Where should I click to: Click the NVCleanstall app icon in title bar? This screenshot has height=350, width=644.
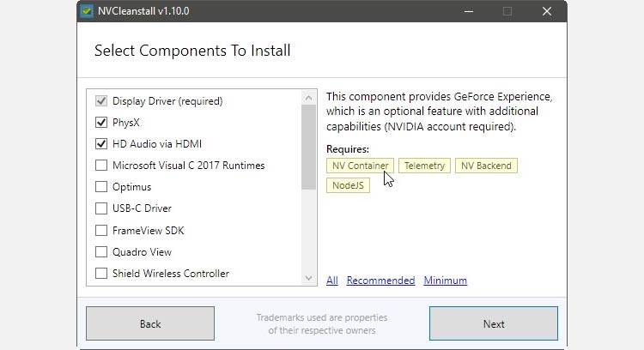[x=87, y=11]
